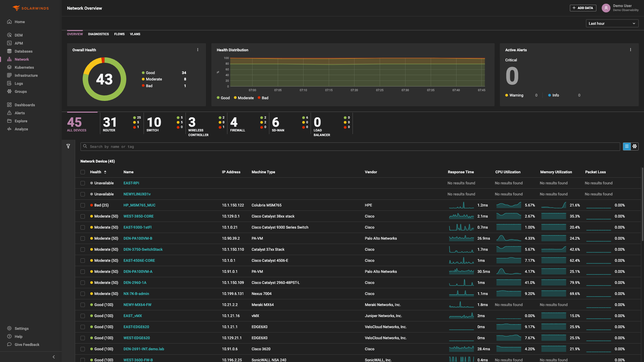The height and width of the screenshot is (362, 644).
Task: Open the Databases section in the sidebar
Action: tap(23, 51)
